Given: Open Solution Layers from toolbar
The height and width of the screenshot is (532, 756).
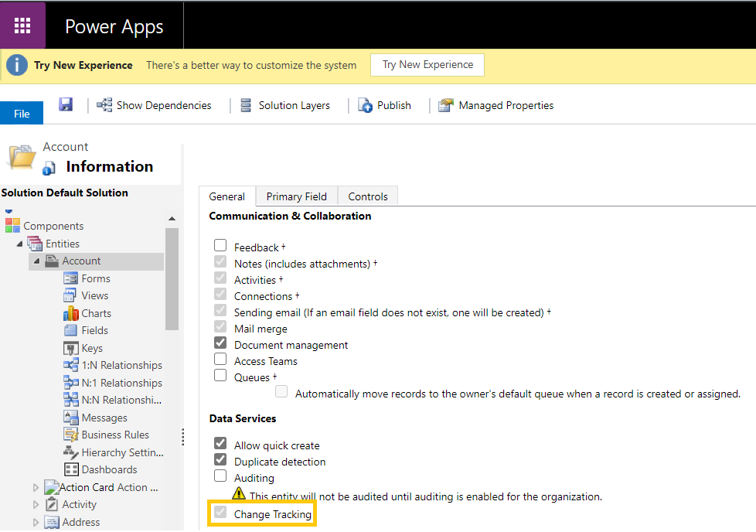Looking at the screenshot, I should pos(284,105).
